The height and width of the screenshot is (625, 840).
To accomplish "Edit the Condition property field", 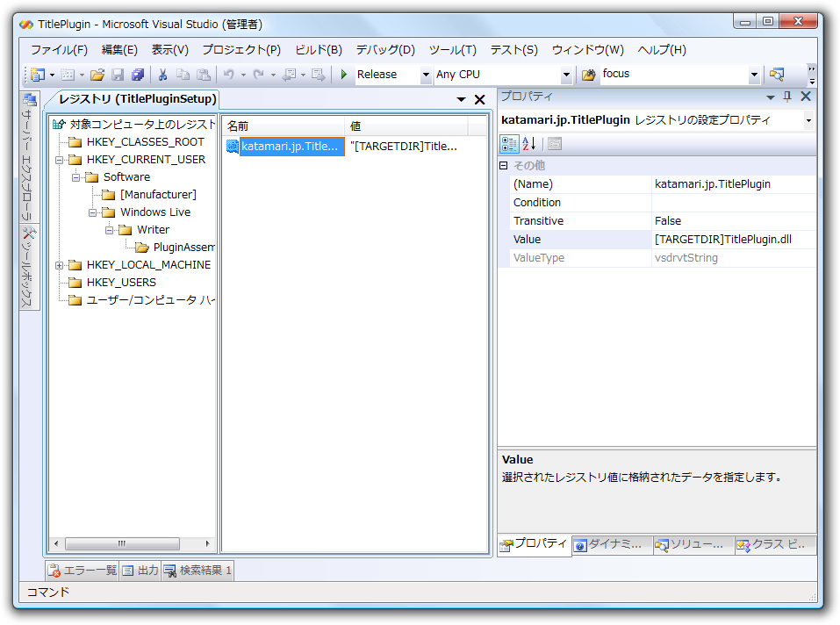I will pos(733,203).
